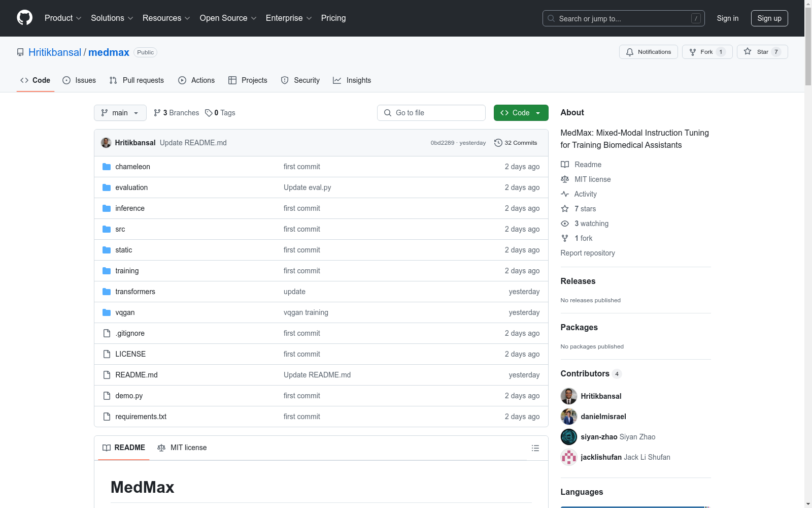The image size is (812, 508).
Task: Expand the Product menu
Action: click(x=63, y=18)
